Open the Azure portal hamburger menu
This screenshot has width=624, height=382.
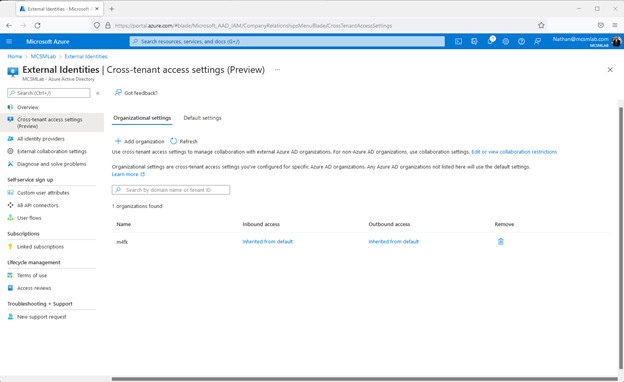tap(9, 41)
